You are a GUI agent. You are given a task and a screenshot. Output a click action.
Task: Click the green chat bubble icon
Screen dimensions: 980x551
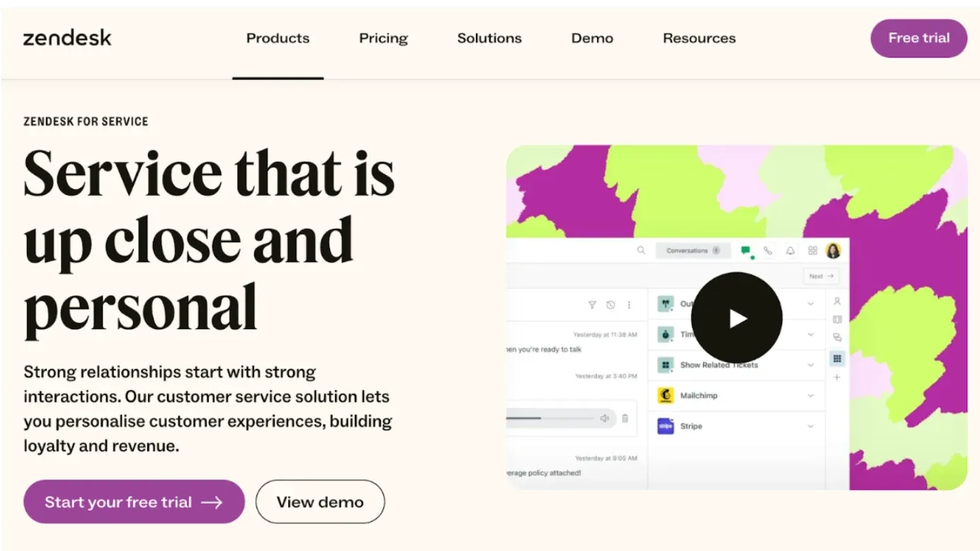click(x=746, y=251)
